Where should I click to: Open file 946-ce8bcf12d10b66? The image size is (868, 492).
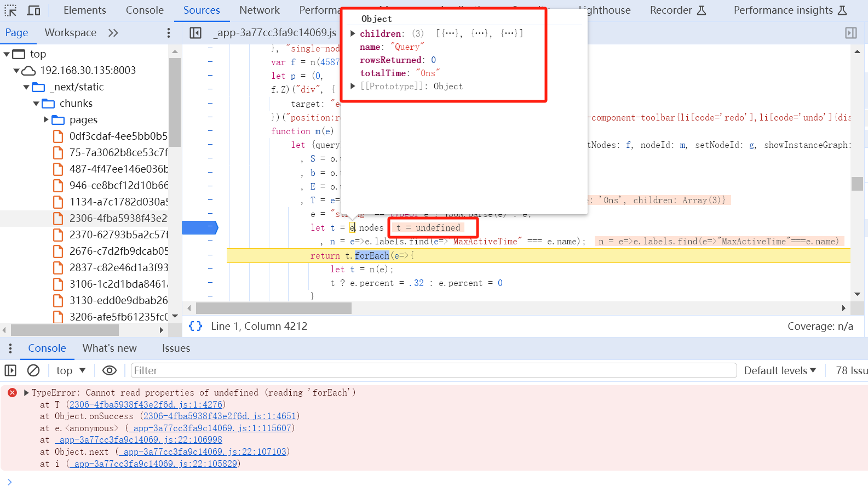click(x=118, y=186)
